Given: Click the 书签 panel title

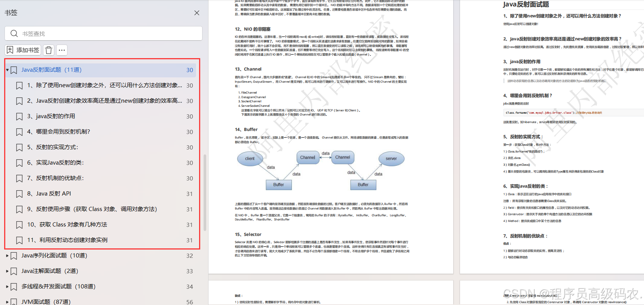Looking at the screenshot, I should [11, 12].
